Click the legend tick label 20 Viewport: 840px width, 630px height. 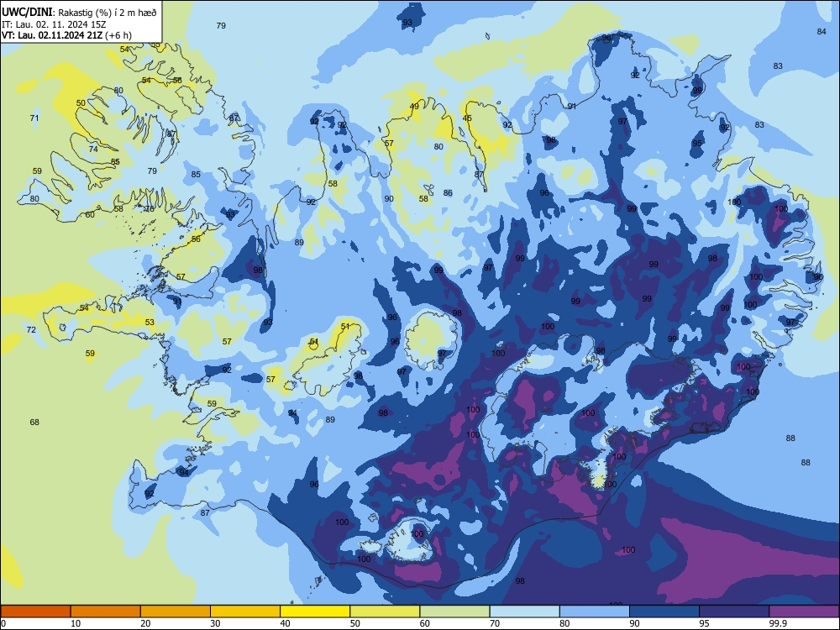point(145,623)
